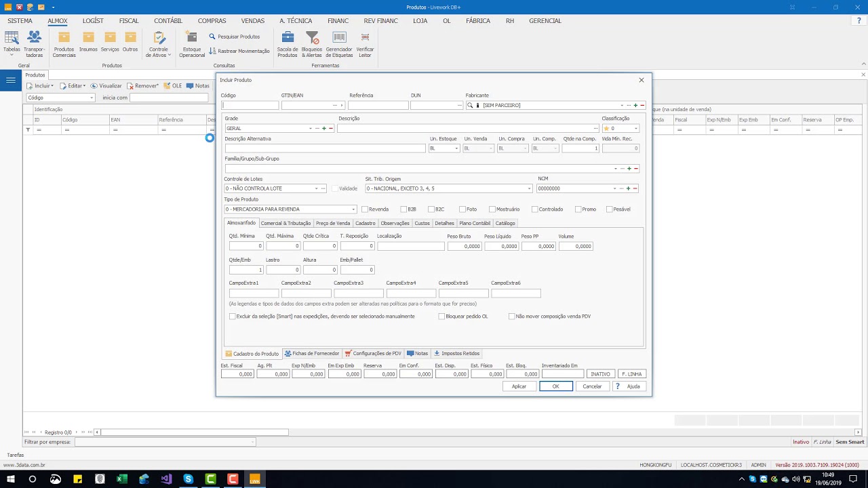The height and width of the screenshot is (488, 868).
Task: Check the Mostruário checkbox
Action: pos(492,209)
